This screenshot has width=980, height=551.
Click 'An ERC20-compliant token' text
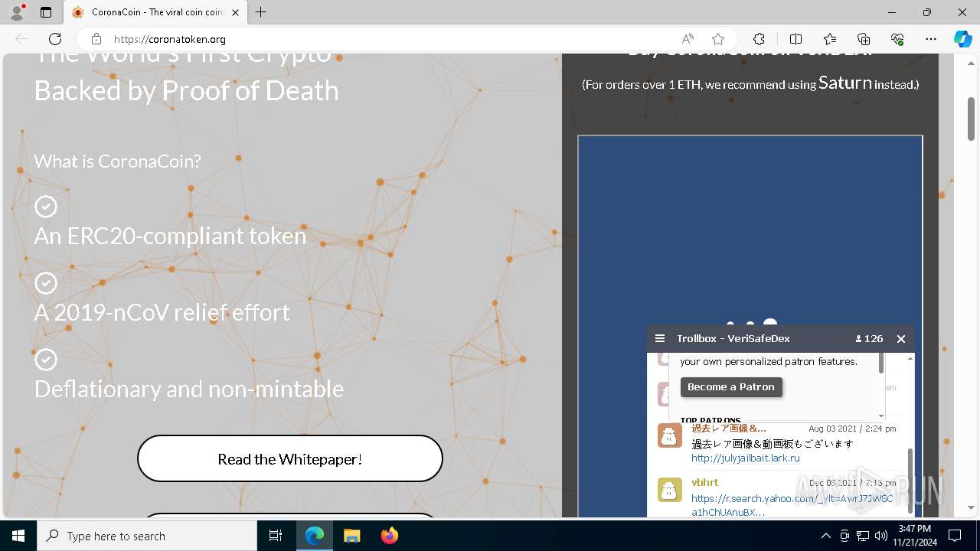coord(170,236)
